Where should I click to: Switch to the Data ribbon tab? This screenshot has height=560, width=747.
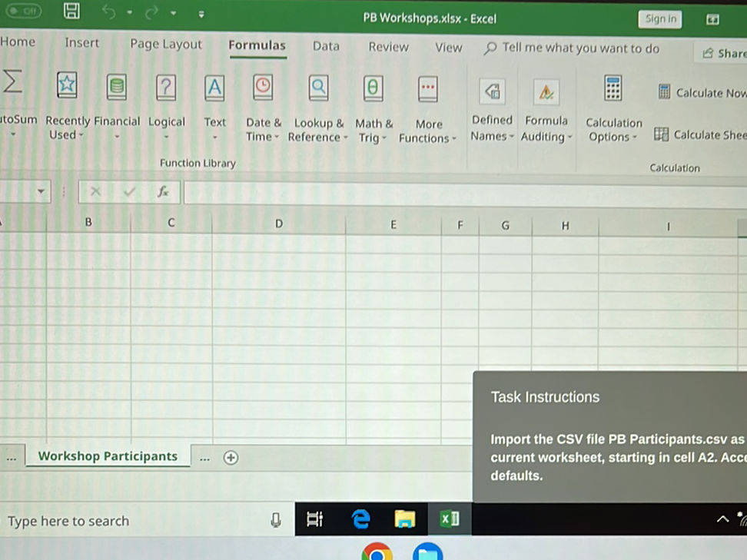325,47
